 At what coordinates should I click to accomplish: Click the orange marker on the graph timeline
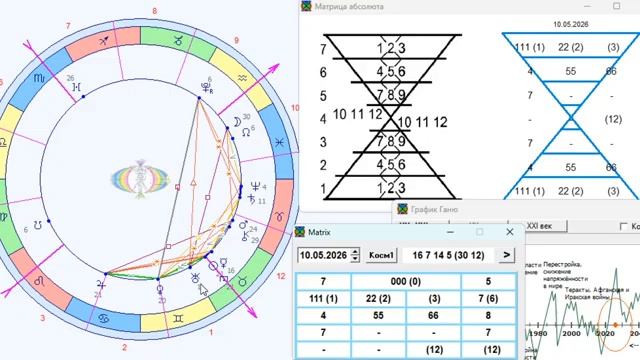click(616, 325)
